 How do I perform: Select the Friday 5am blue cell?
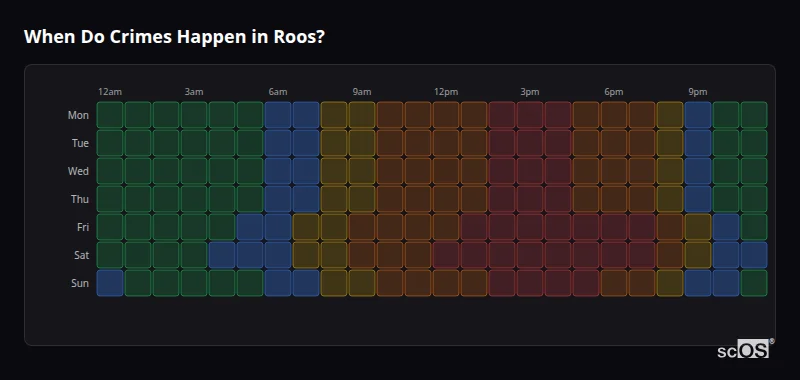click(250, 227)
